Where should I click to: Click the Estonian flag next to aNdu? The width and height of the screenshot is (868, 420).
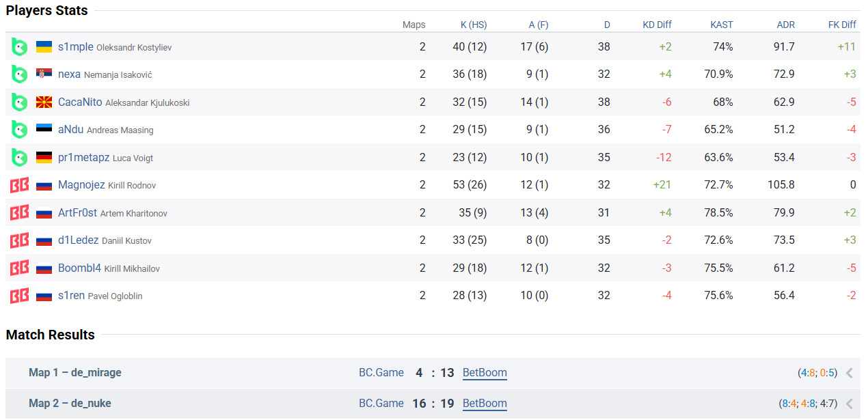pos(44,130)
